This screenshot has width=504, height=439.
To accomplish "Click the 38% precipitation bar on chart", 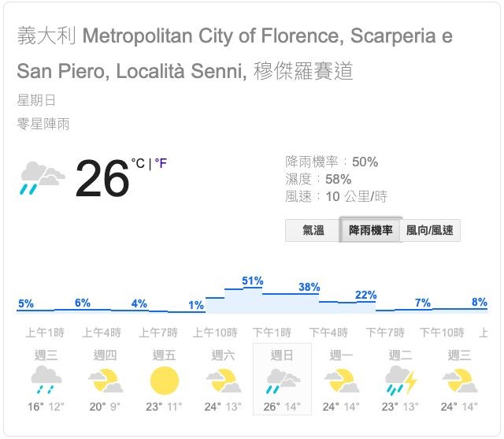I will point(309,288).
